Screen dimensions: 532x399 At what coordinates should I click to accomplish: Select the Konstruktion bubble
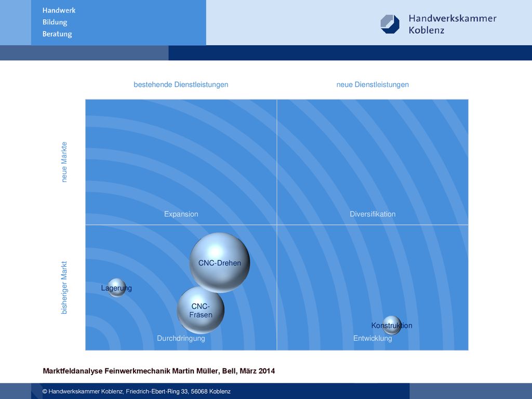pos(392,325)
